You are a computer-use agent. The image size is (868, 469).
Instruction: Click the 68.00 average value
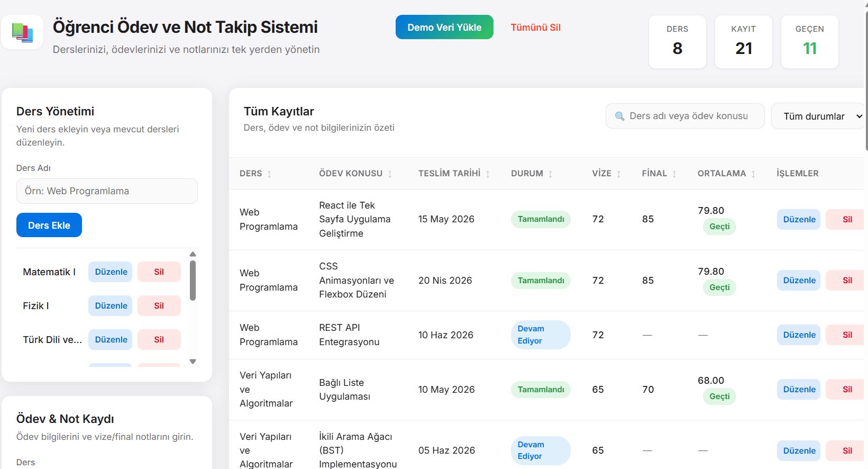tap(711, 381)
